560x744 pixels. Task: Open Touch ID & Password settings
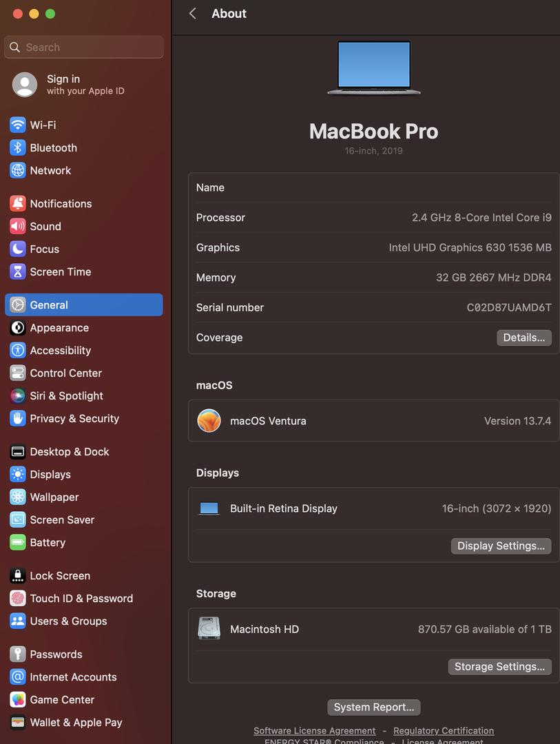coord(84,599)
